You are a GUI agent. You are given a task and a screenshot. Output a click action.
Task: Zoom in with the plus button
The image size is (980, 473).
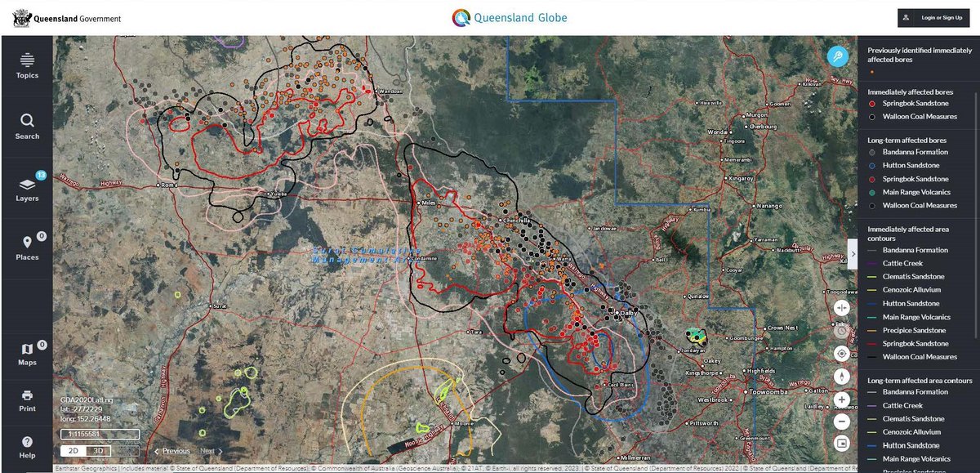click(x=842, y=401)
